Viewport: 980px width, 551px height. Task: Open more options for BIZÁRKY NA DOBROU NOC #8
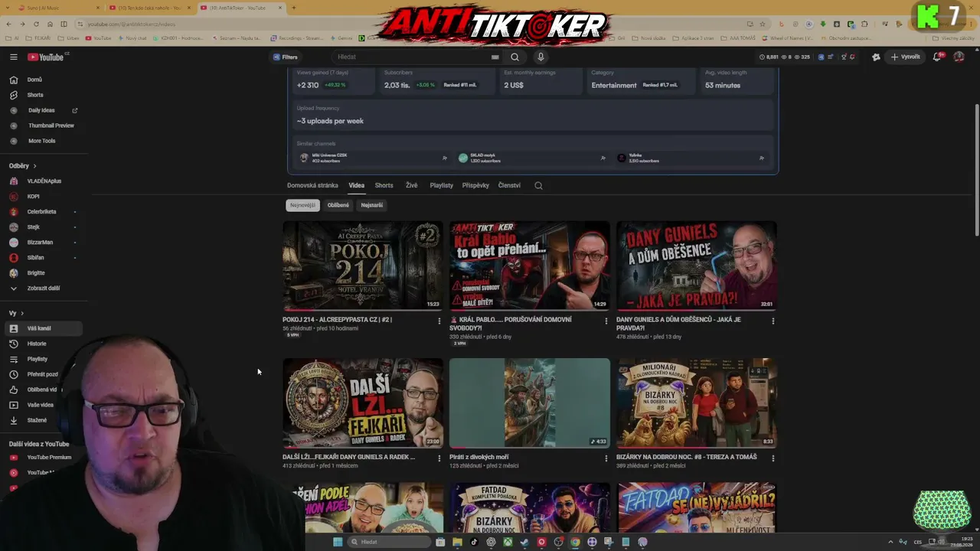click(773, 458)
